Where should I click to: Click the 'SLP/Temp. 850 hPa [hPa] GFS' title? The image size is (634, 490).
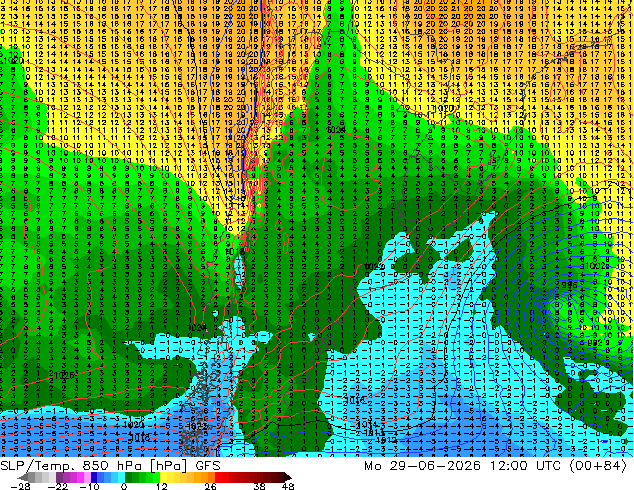tap(110, 466)
